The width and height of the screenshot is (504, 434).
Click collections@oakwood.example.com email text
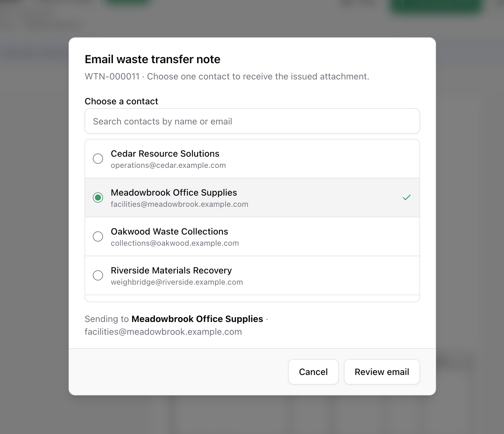click(175, 243)
